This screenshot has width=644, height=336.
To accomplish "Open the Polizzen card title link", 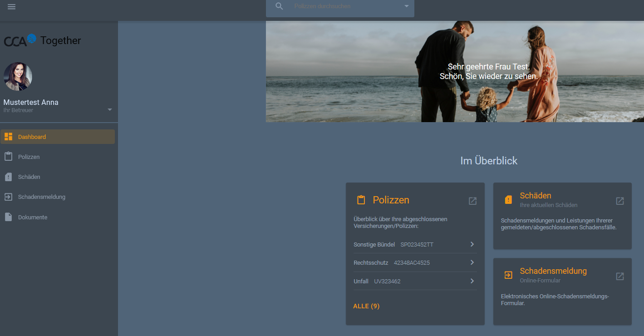I will point(391,200).
